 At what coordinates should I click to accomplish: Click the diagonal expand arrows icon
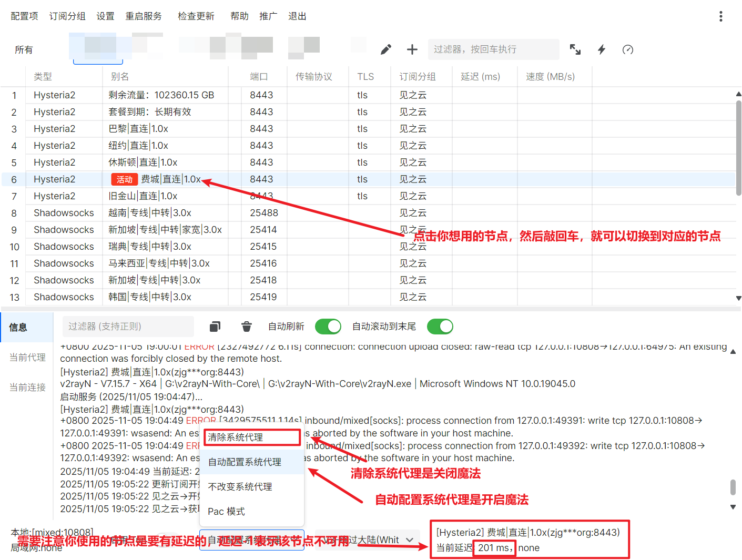(x=575, y=49)
